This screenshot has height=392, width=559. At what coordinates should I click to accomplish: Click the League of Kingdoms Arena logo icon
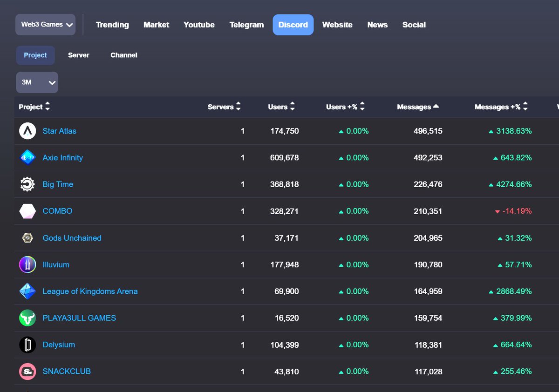[x=27, y=291]
